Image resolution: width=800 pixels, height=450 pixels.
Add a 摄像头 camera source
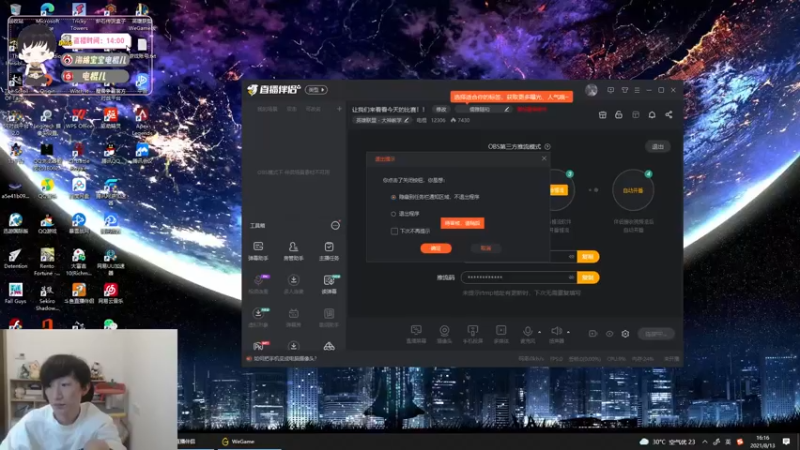point(444,334)
